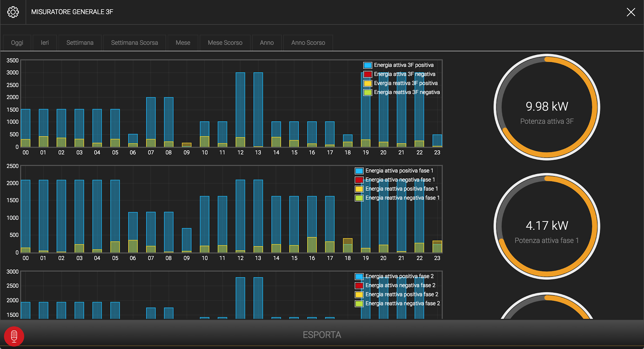Click the hour 06 bar in the 3F chart

point(133,141)
